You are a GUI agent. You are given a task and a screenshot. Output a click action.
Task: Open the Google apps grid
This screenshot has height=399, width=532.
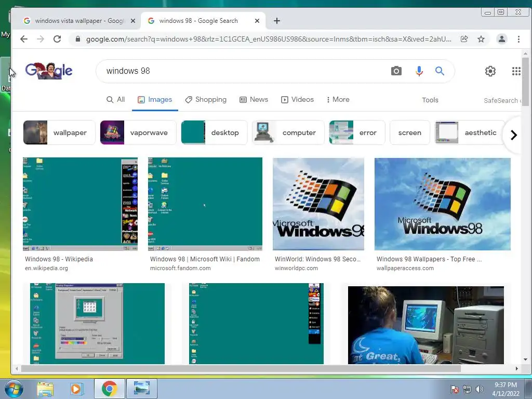[x=516, y=71]
